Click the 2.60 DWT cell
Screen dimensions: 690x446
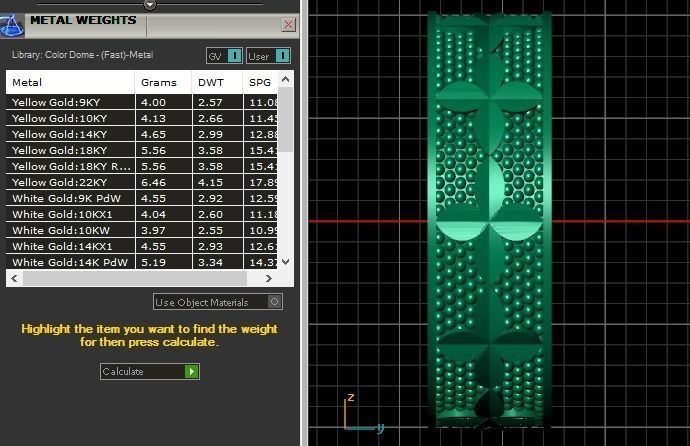(x=218, y=215)
